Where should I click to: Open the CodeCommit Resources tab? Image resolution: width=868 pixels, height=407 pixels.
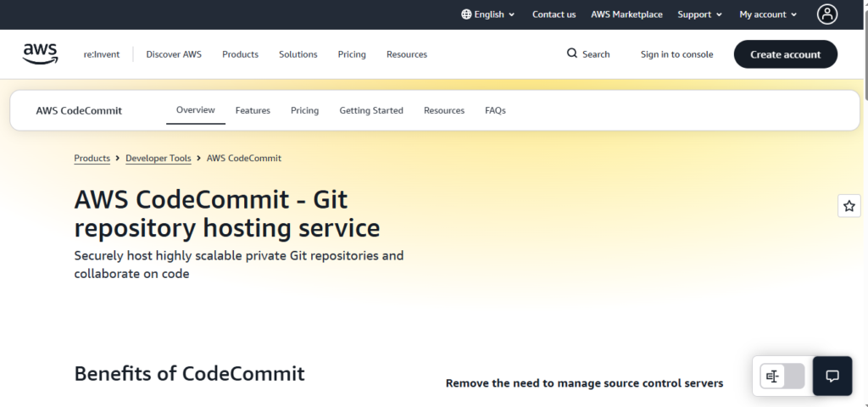(444, 111)
